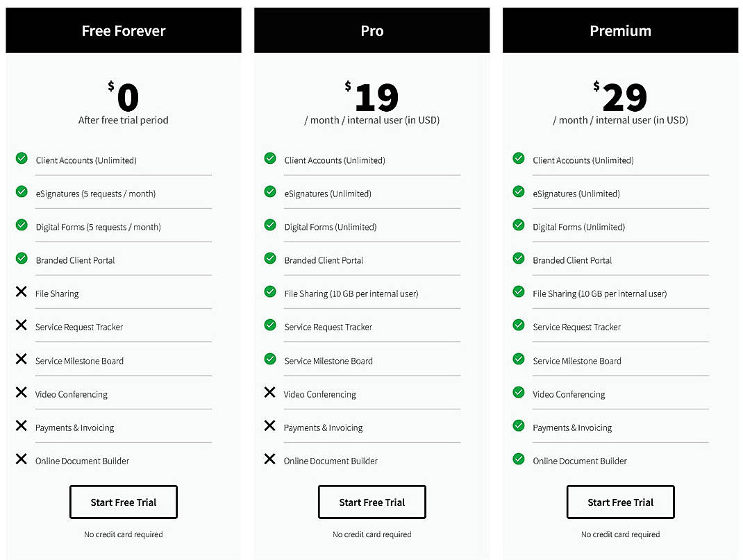Viewport: 743px width, 560px height.
Task: Click the Premium File Sharing (10 GB) feature text
Action: pyautogui.click(x=599, y=294)
